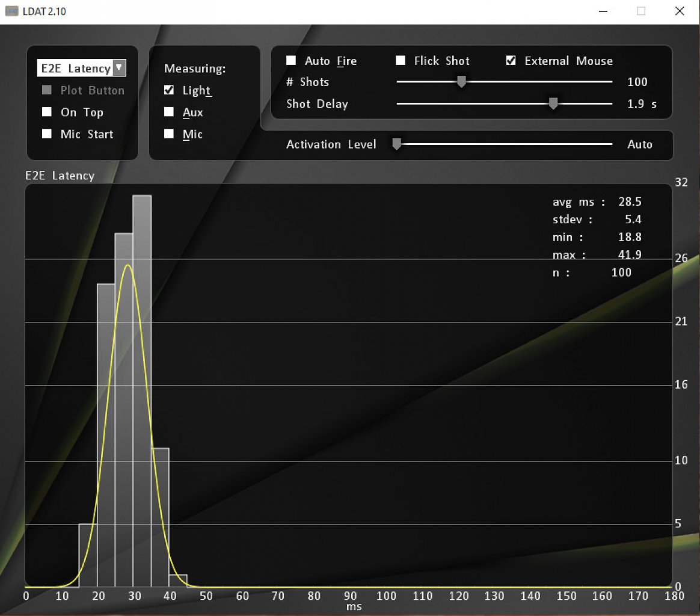Enable the Flick Shot checkbox

coord(401,60)
